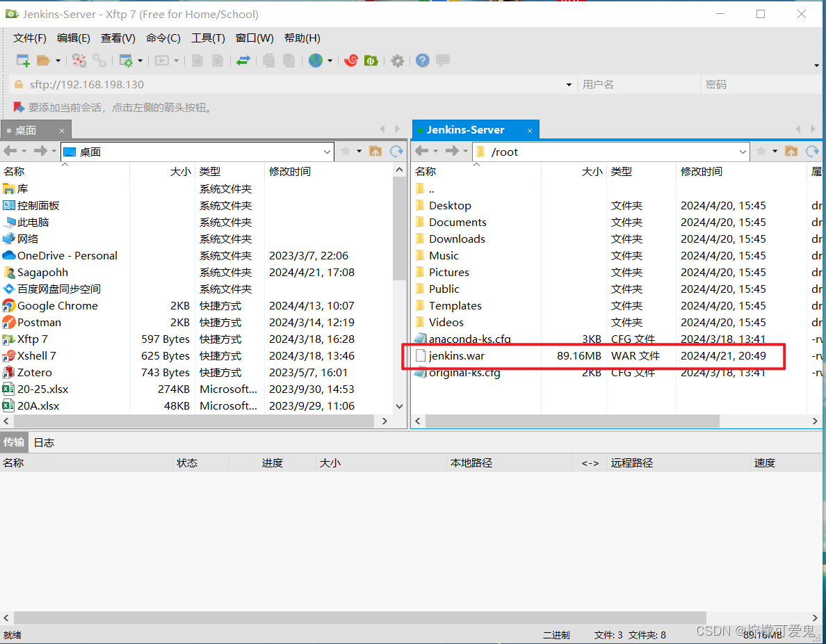Click the 远程路径 transfer column header
Image resolution: width=826 pixels, height=644 pixels.
[x=679, y=462]
